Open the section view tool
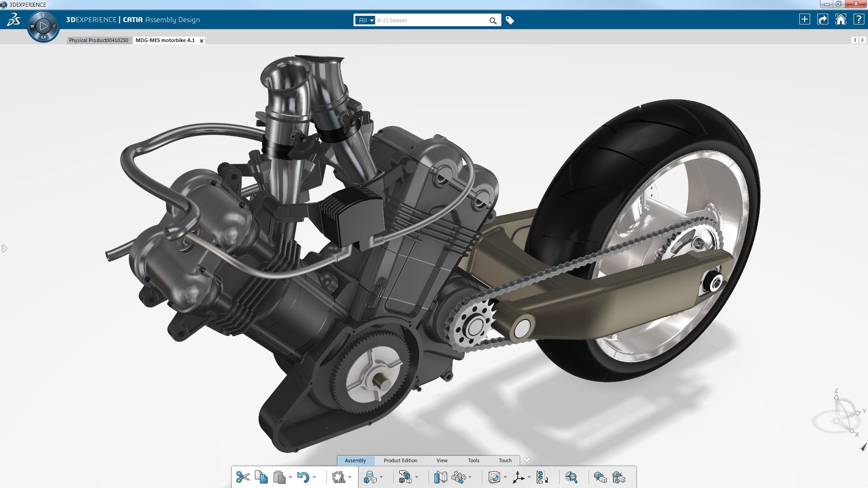 click(440, 477)
